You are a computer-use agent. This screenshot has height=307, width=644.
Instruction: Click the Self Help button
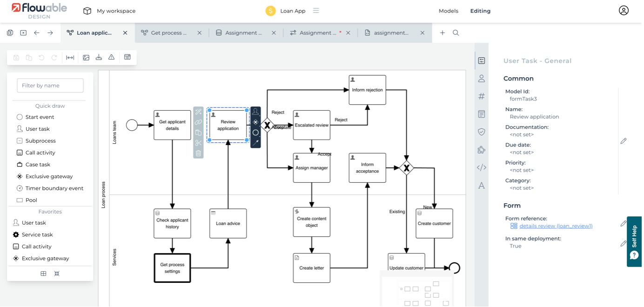tap(634, 241)
